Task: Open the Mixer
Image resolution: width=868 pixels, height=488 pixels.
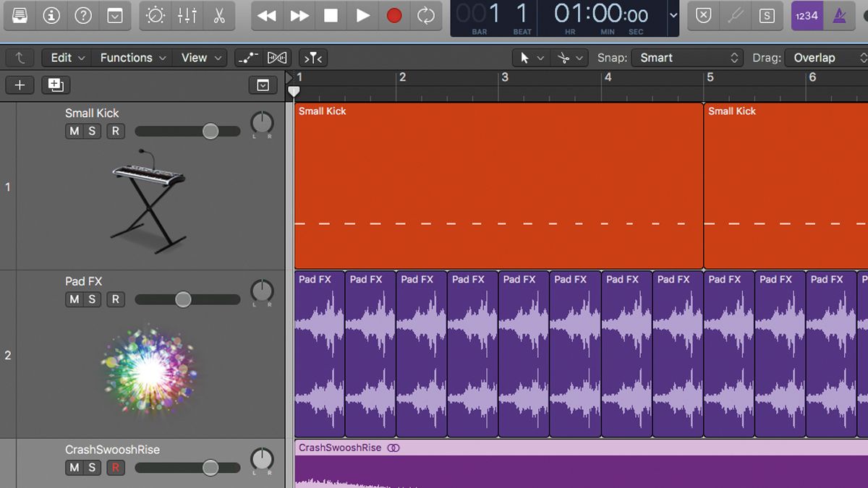Action: coord(185,14)
